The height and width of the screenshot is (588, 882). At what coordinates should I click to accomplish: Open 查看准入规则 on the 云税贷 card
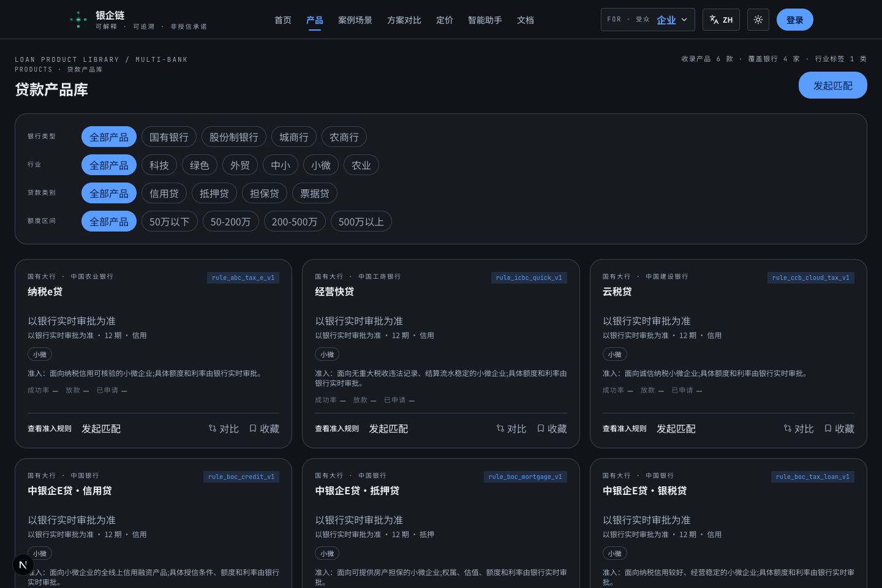point(625,429)
